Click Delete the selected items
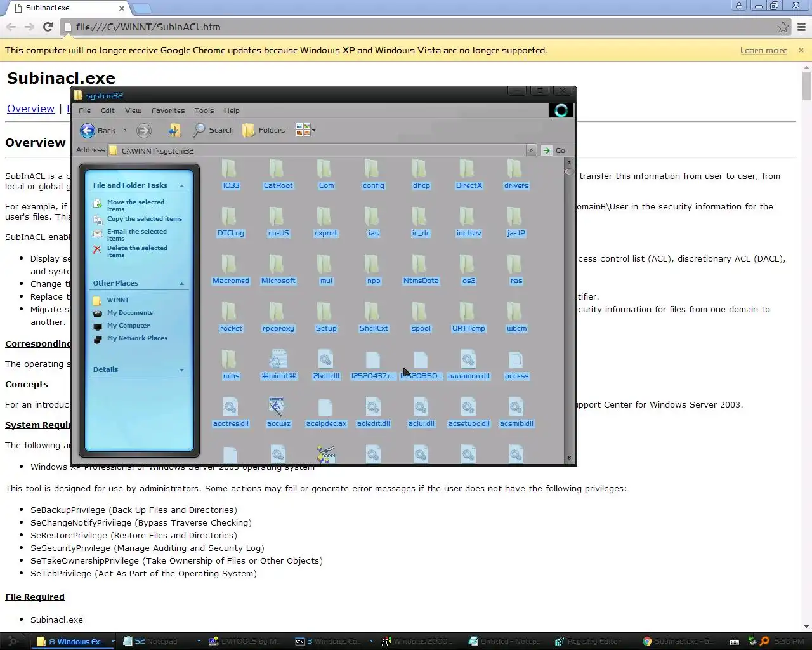 tap(137, 251)
